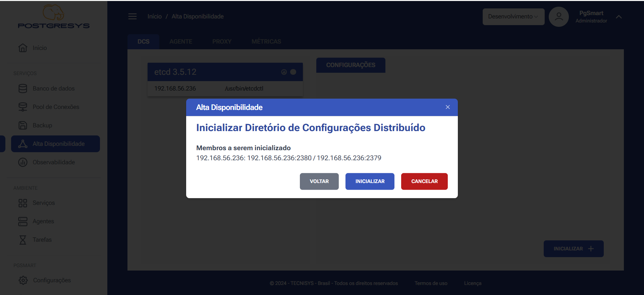Click the Backup save-disk icon
The width and height of the screenshot is (644, 295).
[x=23, y=125]
